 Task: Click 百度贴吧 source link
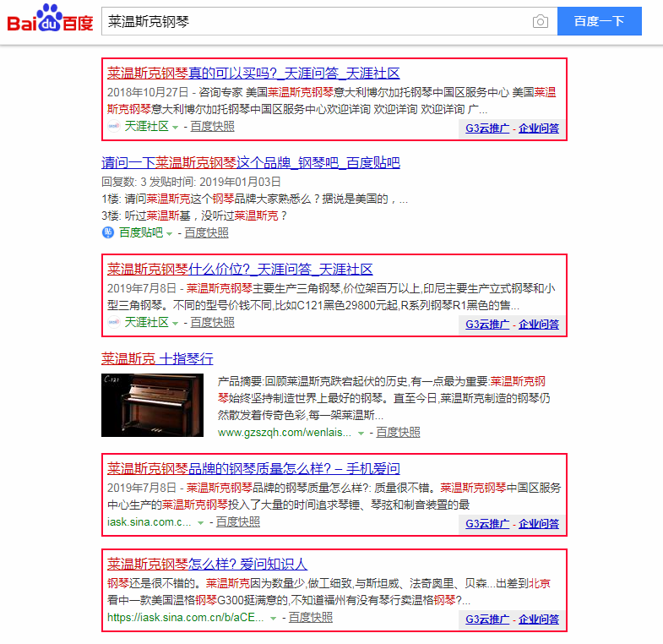pos(141,232)
